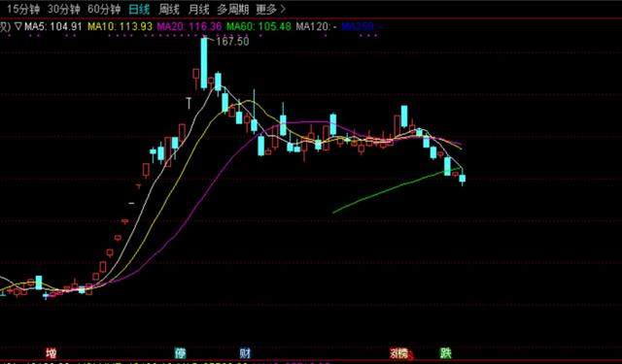Expand the 更多 periods arrow
This screenshot has height=364, width=622.
(283, 9)
